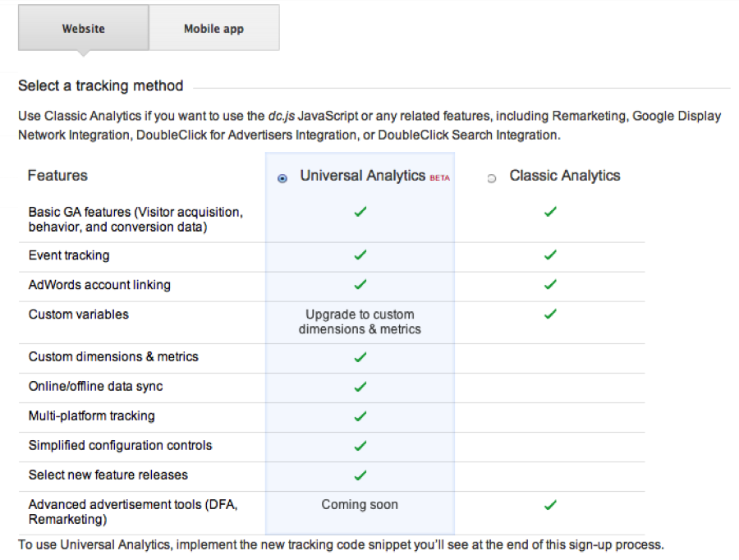Click the 'Coming soon' cell text
This screenshot has width=739, height=560.
(x=360, y=504)
